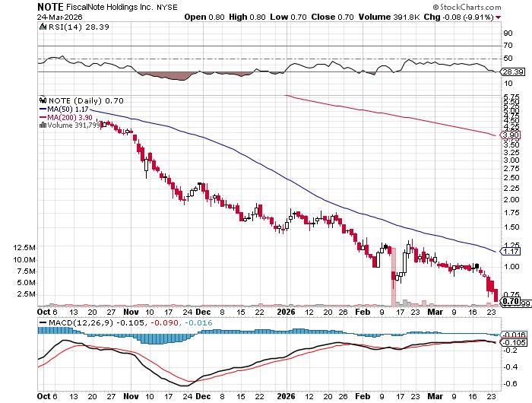Click the 70 overbought level on RSI axis

[508, 46]
